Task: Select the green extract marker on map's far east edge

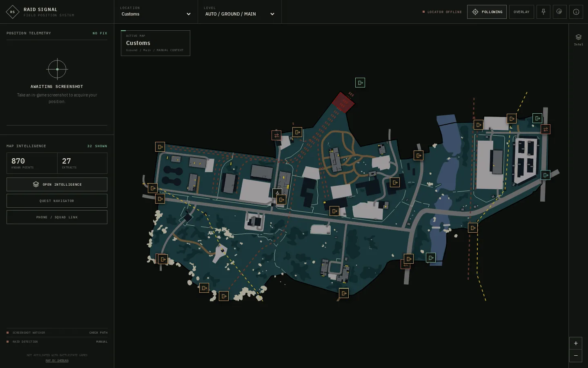Action: point(546,175)
